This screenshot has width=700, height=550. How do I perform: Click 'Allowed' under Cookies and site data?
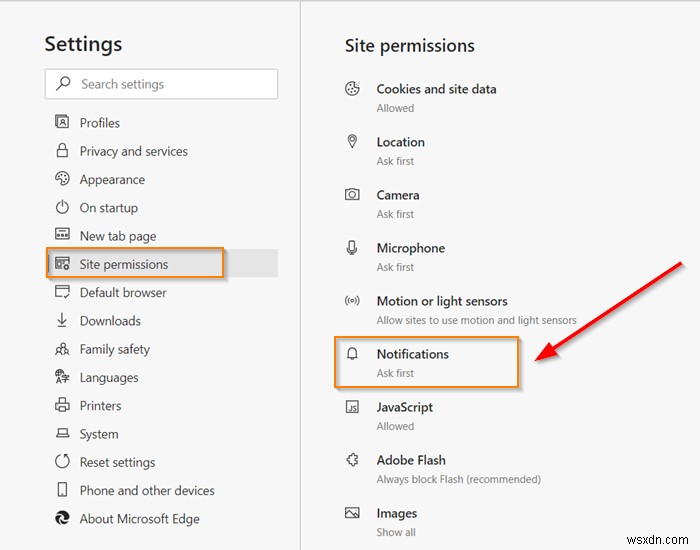[x=395, y=108]
